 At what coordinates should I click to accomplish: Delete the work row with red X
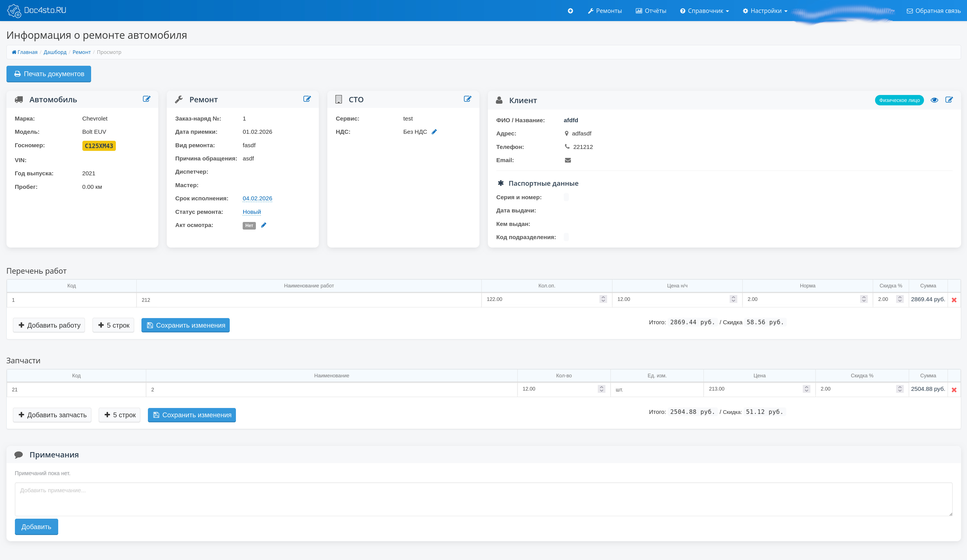pyautogui.click(x=954, y=300)
